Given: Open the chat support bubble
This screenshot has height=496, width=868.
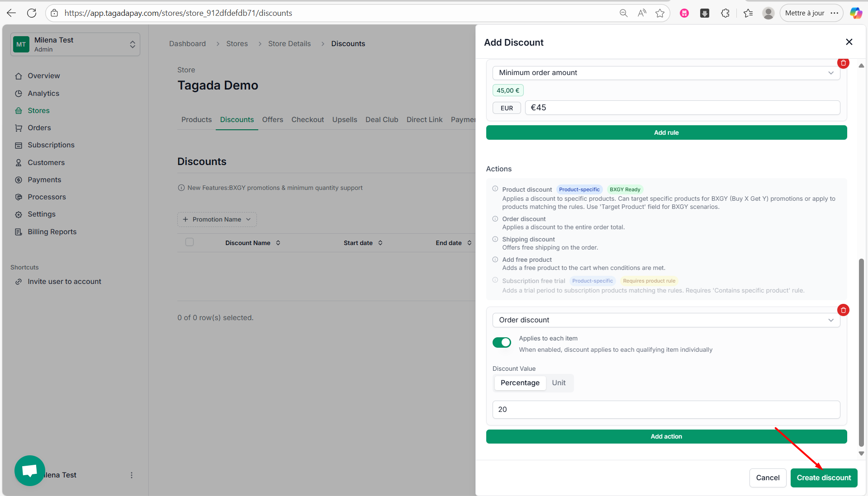Looking at the screenshot, I should click(30, 471).
